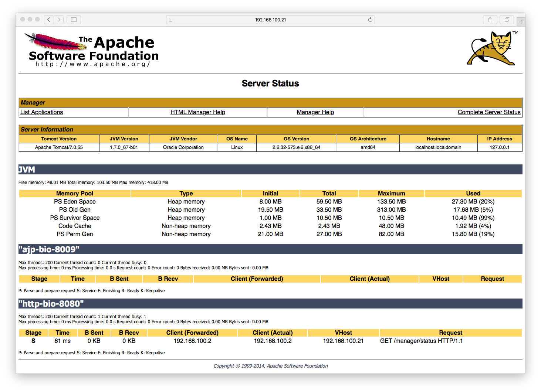
Task: Click the Client (Forwarded) header under ajp-bio-8009
Action: pos(257,279)
